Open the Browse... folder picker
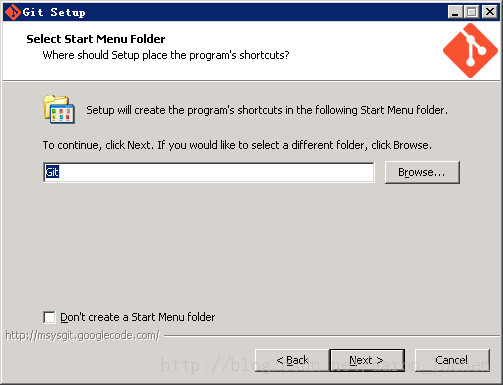503x385 pixels. pyautogui.click(x=422, y=172)
